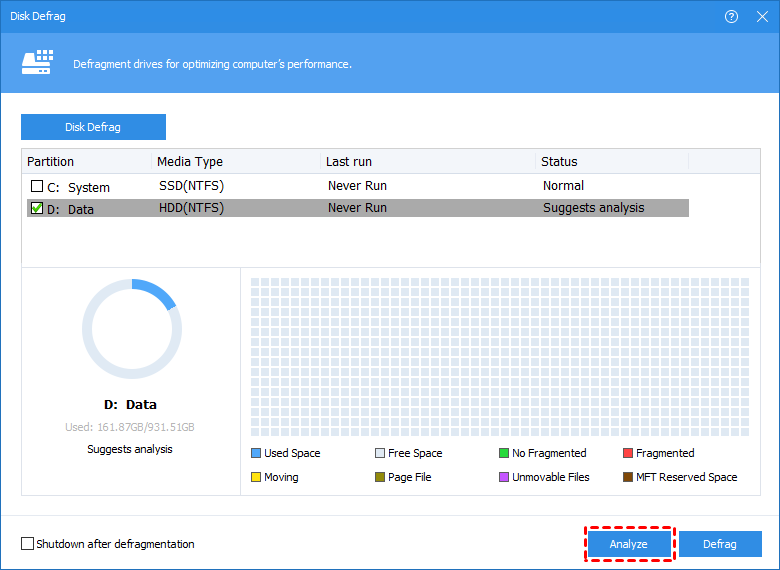
Task: Click the green No Fragmented legend swatch
Action: 504,453
